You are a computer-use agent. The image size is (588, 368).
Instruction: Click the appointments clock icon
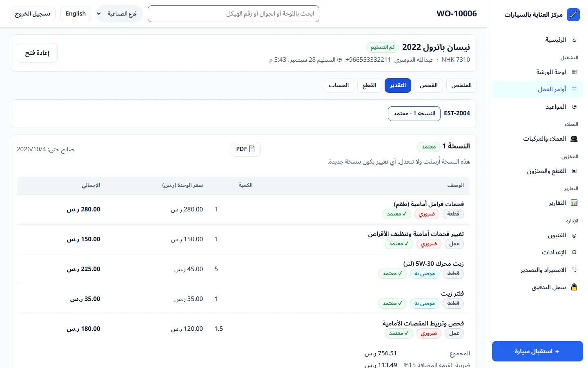click(x=574, y=107)
